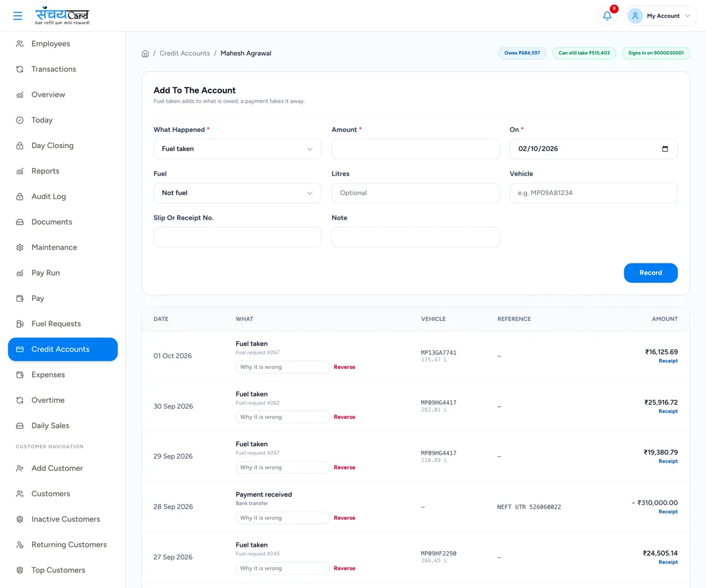This screenshot has width=706, height=588.
Task: Click reason field for 30 Sep 2026 entry
Action: [283, 417]
